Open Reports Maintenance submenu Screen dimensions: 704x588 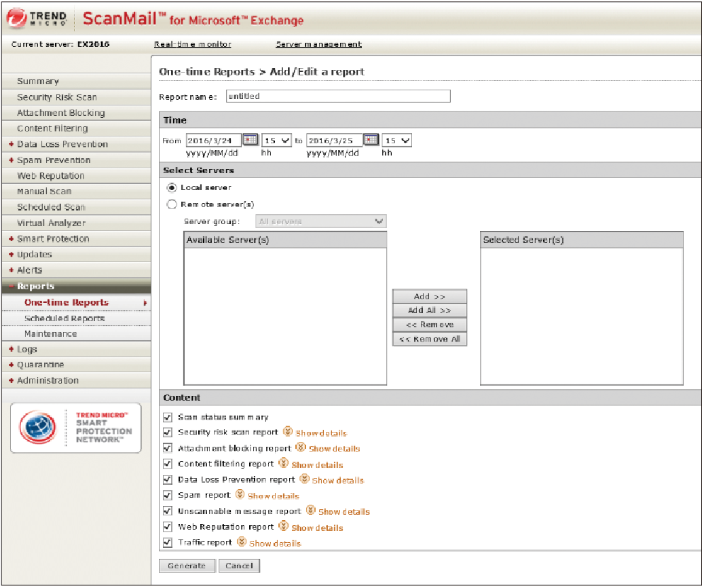click(50, 334)
